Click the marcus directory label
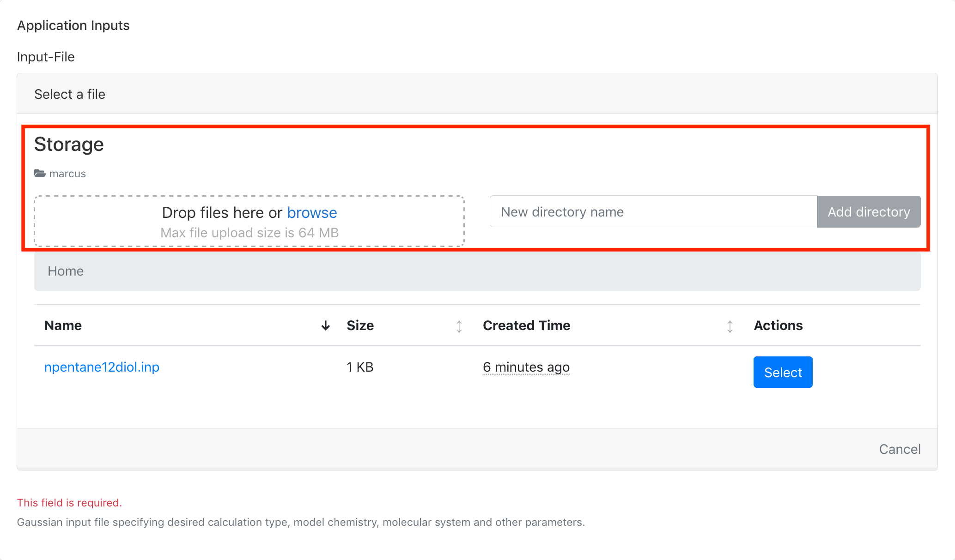This screenshot has height=560, width=955. pyautogui.click(x=67, y=174)
